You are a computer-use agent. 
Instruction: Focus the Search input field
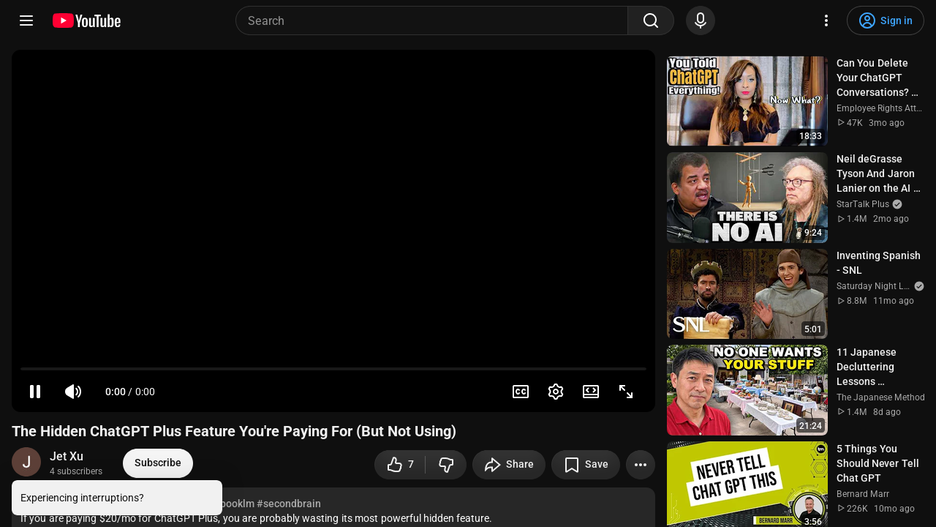(x=432, y=21)
